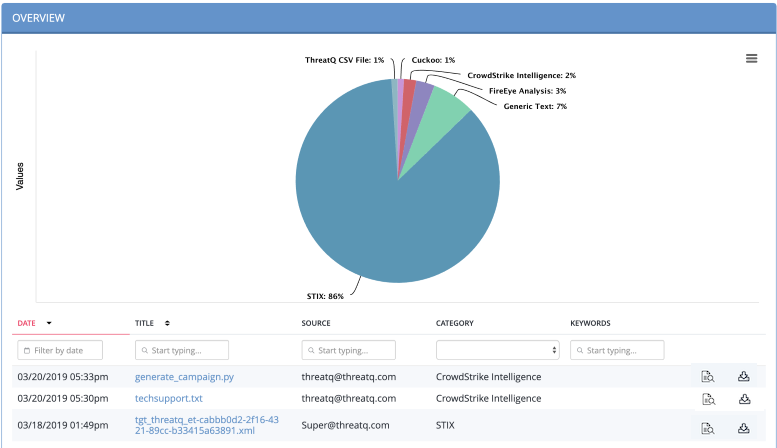
Task: Focus the Title search field
Action: pos(182,350)
